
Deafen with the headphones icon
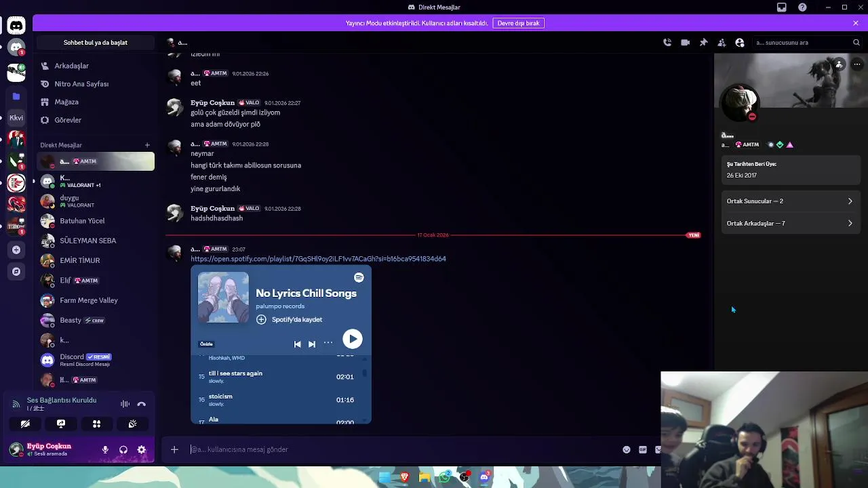pos(123,449)
